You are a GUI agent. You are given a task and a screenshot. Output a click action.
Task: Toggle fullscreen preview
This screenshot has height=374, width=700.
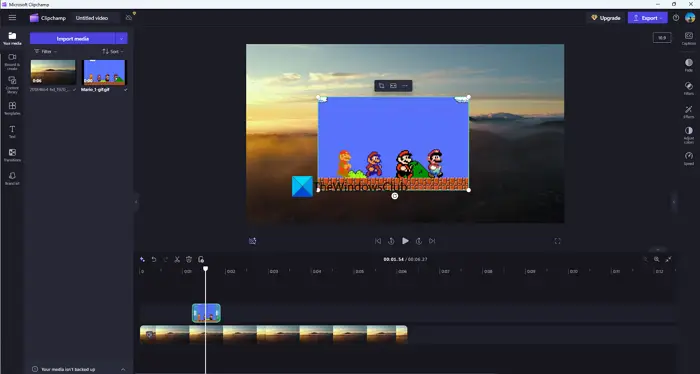click(x=557, y=241)
